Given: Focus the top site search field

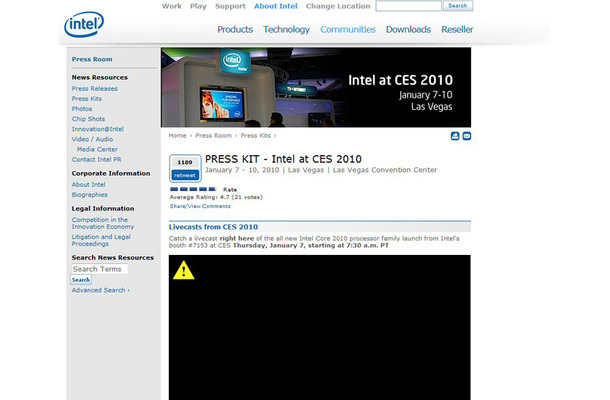Looking at the screenshot, I should pos(408,6).
